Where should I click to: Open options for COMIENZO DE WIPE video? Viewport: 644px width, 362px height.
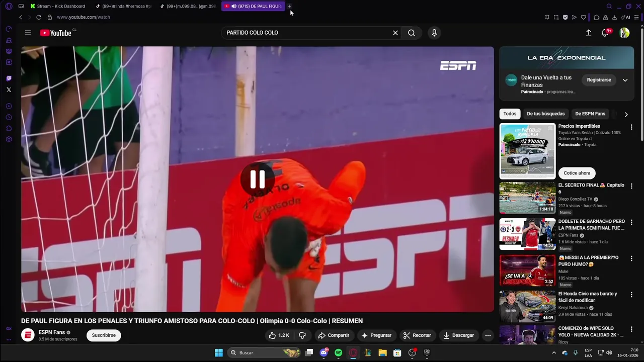coord(631,329)
